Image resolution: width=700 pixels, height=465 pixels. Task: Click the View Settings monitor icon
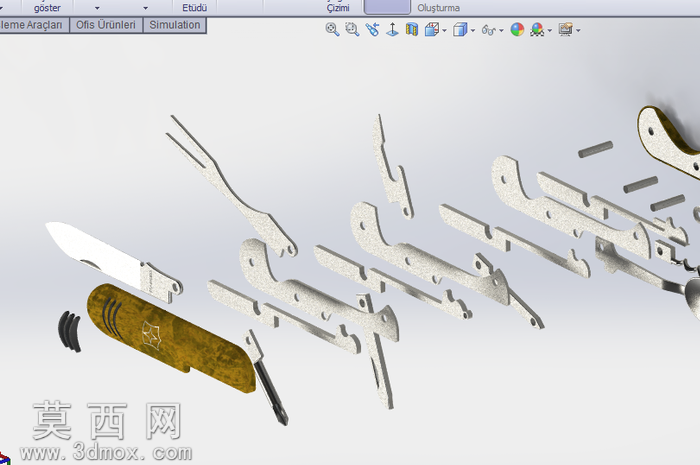565,30
